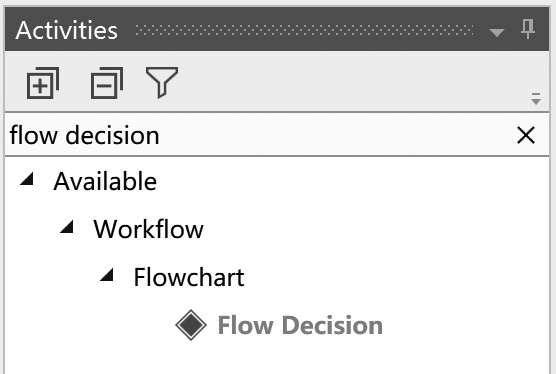This screenshot has height=374, width=556.
Task: Select the Workflow category label
Action: pyautogui.click(x=148, y=229)
